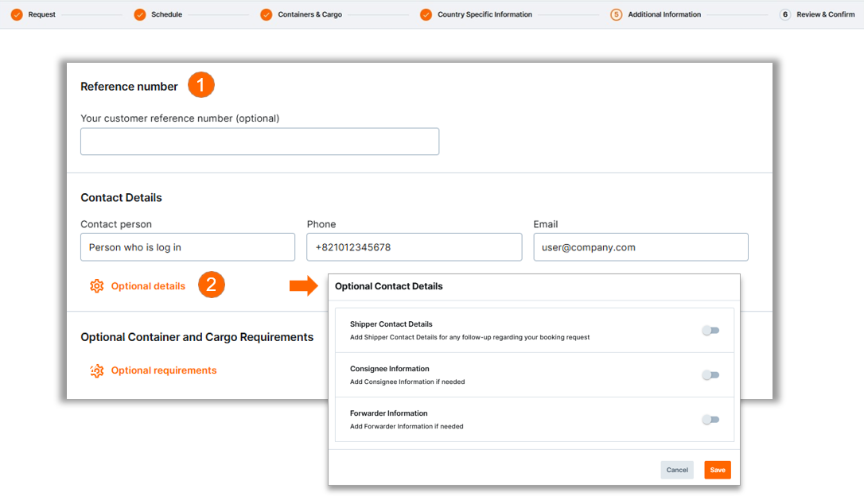The width and height of the screenshot is (864, 504).
Task: Select the Email input field
Action: (x=640, y=247)
